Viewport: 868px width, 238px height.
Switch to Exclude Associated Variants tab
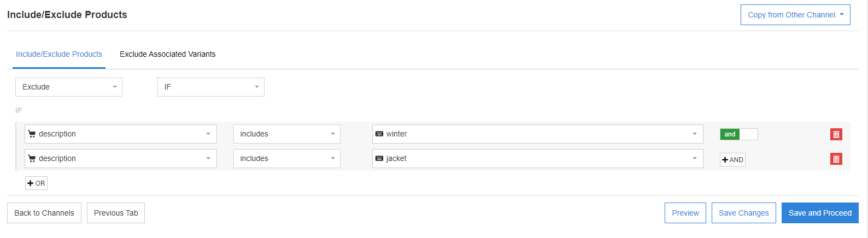(x=167, y=54)
